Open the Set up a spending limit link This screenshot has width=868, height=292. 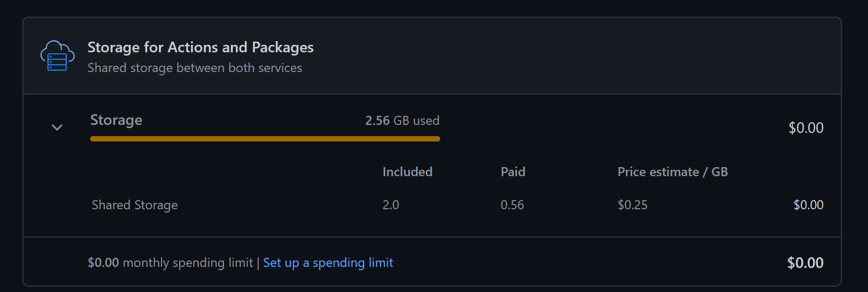pos(328,263)
